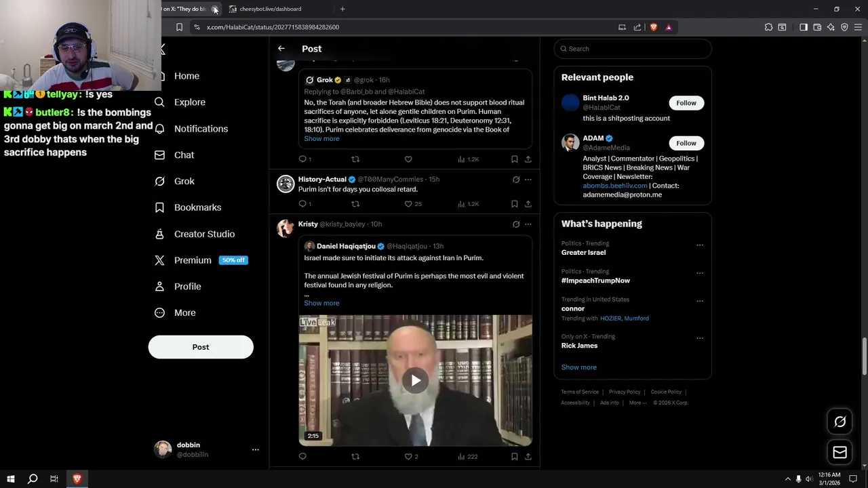Reply to Kristy's post
This screenshot has width=868, height=488.
[x=302, y=457]
